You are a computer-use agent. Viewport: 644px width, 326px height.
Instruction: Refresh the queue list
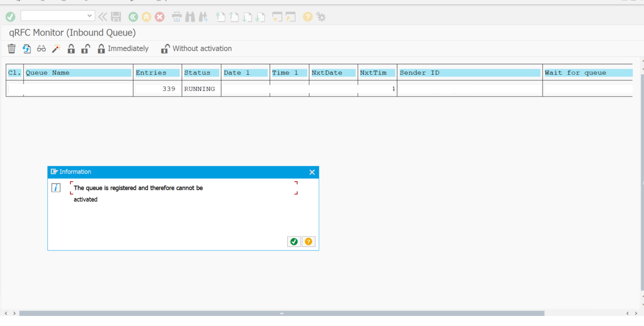[x=27, y=48]
